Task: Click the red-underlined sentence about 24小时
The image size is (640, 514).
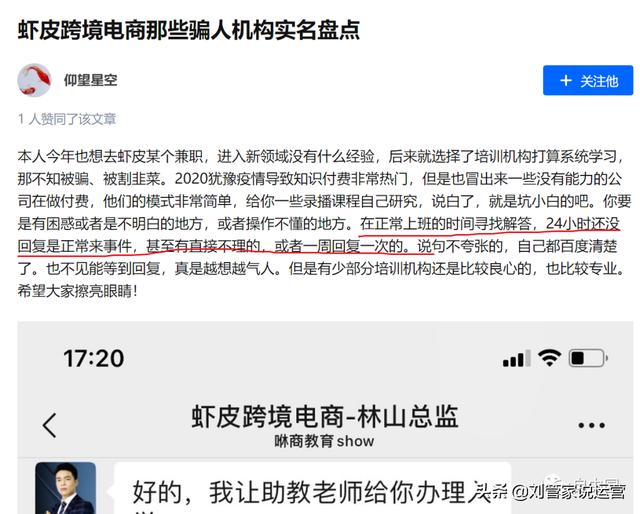Action: click(319, 235)
